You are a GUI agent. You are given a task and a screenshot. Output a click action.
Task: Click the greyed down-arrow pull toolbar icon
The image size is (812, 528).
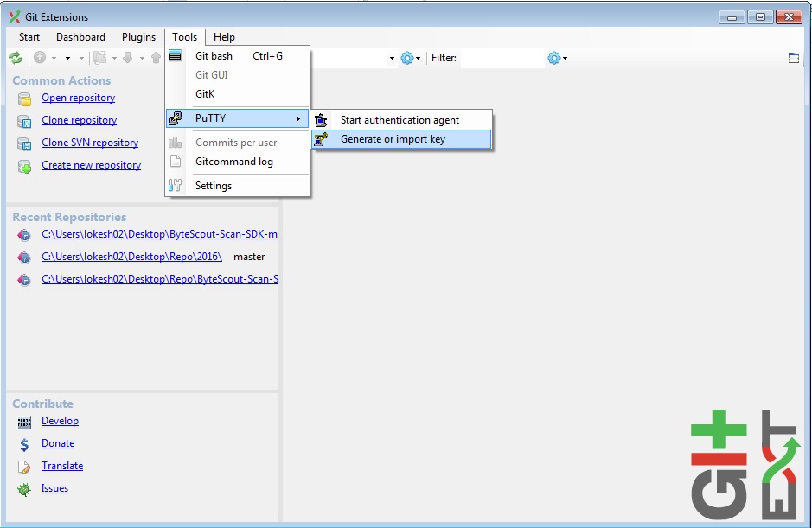(128, 57)
